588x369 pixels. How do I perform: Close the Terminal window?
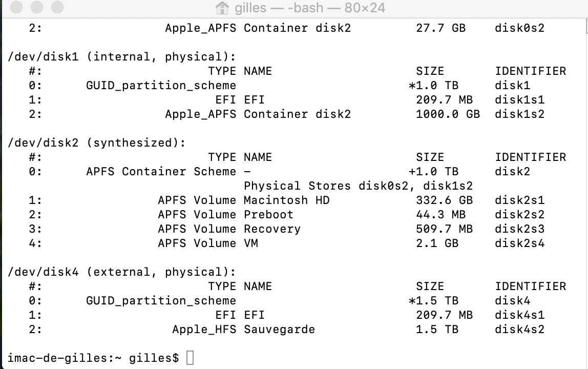pos(17,8)
